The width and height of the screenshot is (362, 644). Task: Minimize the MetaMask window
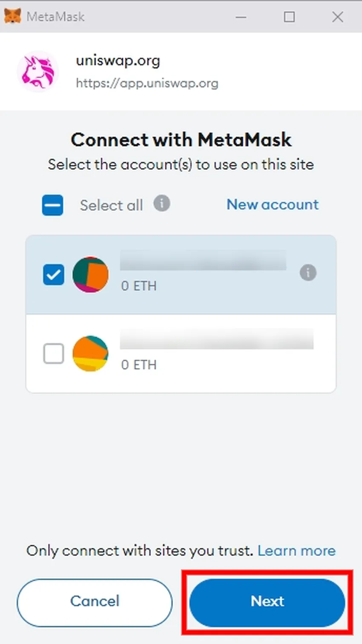click(x=241, y=17)
